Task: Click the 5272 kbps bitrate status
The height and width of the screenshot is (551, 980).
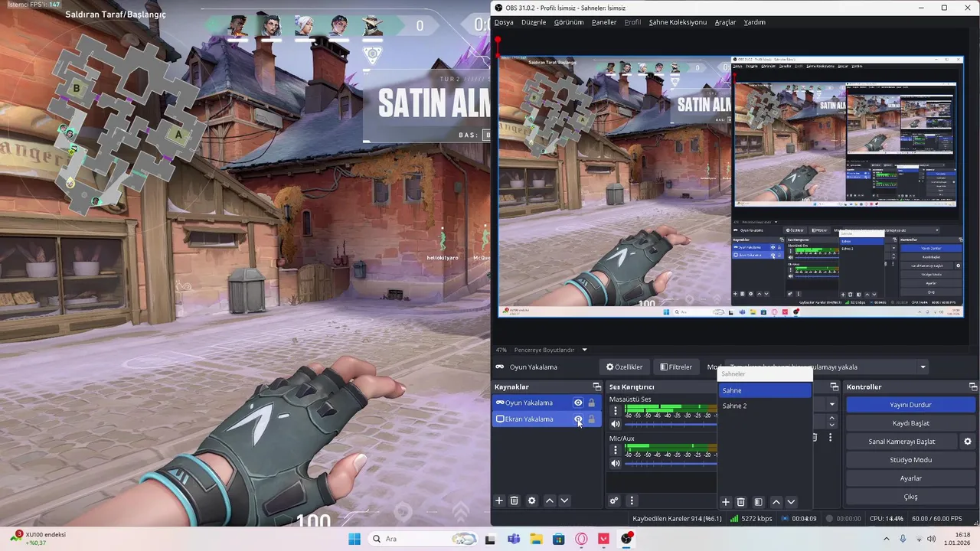Action: [752, 518]
